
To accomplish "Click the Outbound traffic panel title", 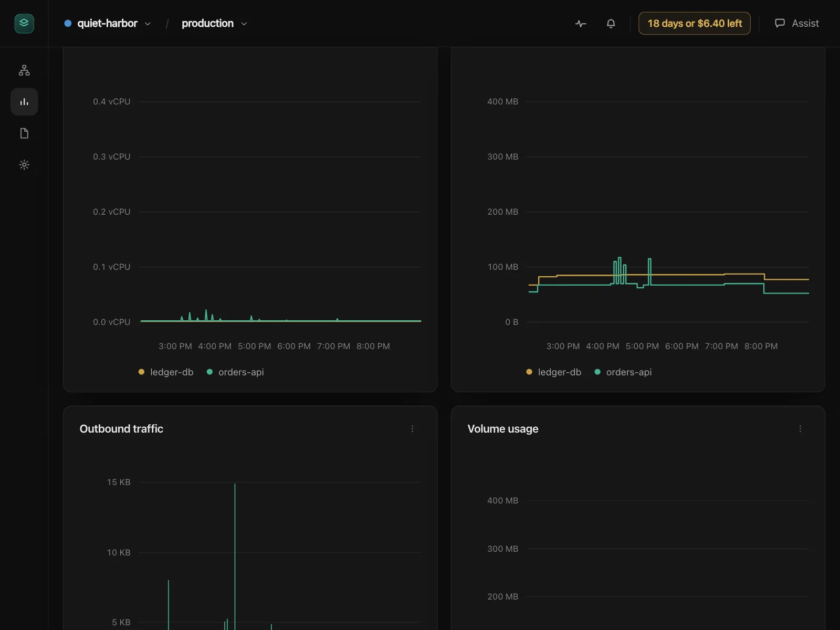I will tap(121, 429).
